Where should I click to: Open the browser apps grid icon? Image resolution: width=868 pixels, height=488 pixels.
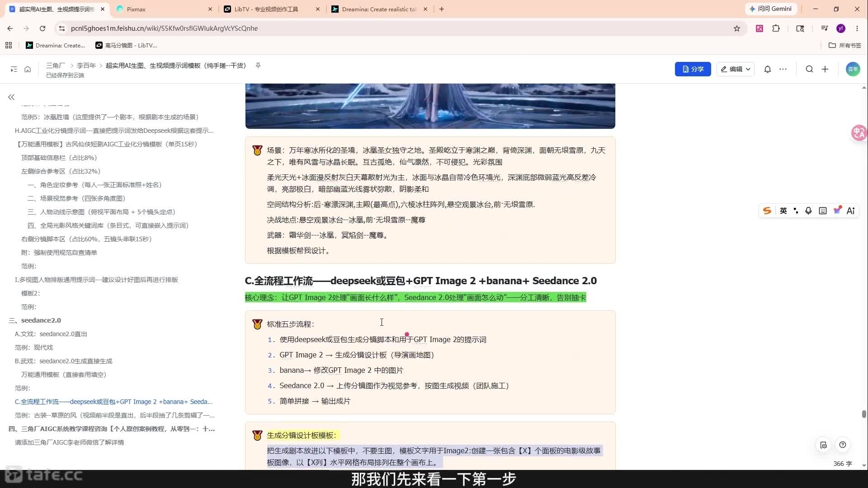pos(9,45)
